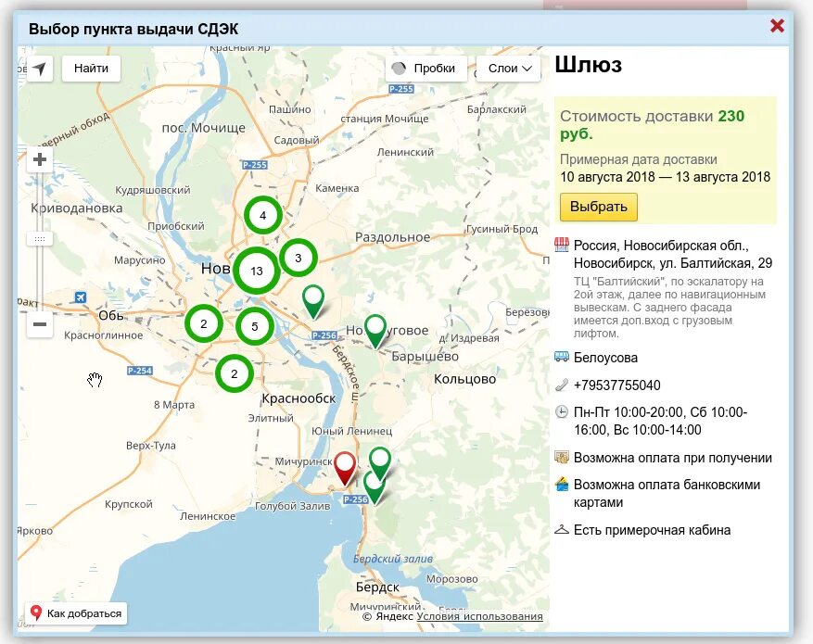
Task: Select lower green marker by P-256 sign
Action: 374,488
